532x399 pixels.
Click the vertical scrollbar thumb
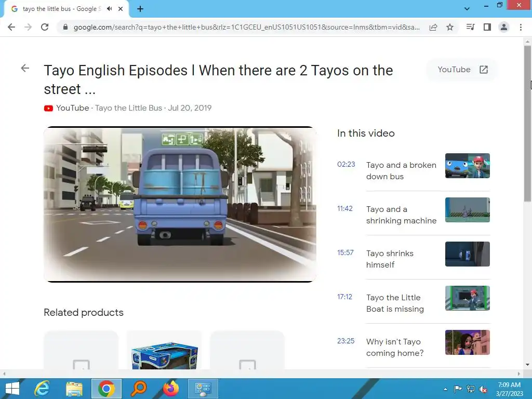[x=527, y=124]
